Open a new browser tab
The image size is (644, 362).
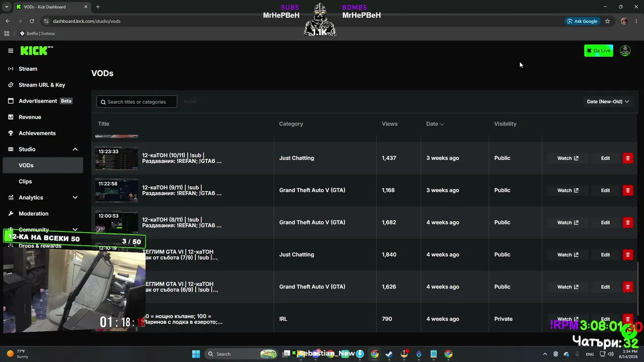(98, 7)
